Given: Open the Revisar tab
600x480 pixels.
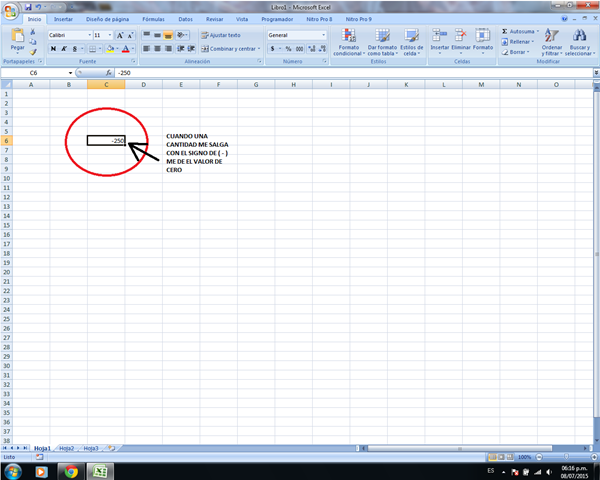Looking at the screenshot, I should tap(214, 19).
